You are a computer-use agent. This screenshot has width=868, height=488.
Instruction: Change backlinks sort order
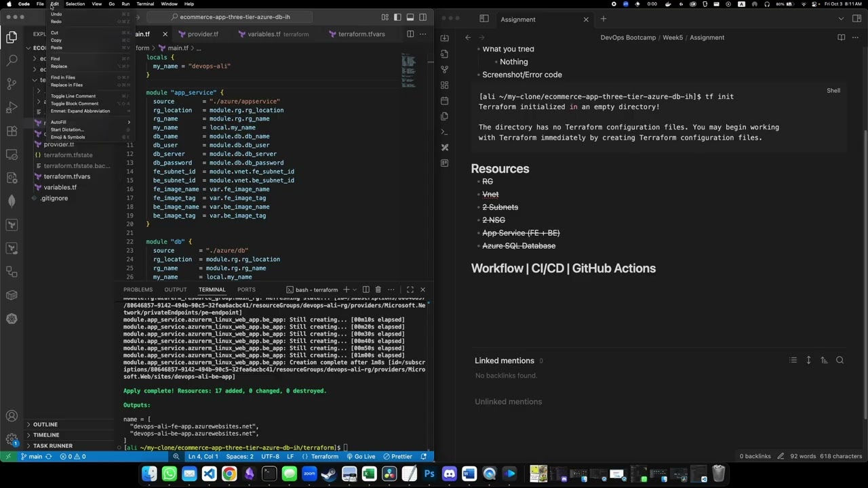(824, 361)
